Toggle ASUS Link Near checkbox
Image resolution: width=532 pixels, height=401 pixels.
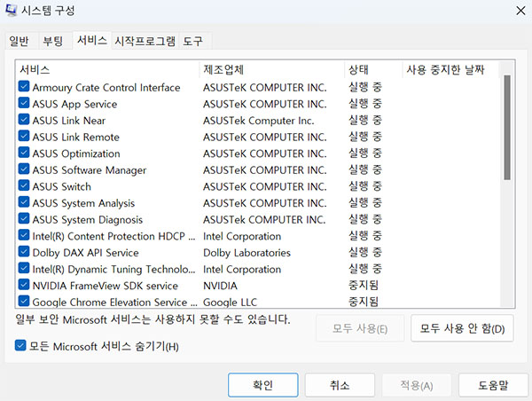[x=24, y=120]
